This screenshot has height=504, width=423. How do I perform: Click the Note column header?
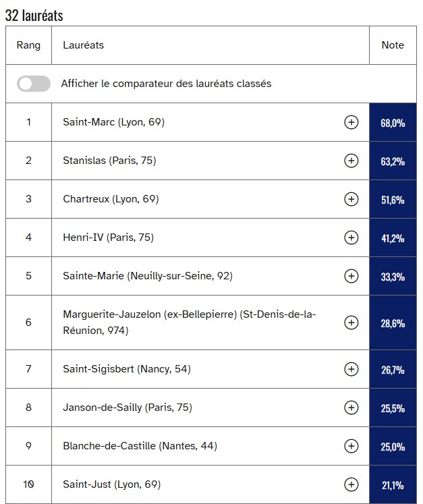393,45
